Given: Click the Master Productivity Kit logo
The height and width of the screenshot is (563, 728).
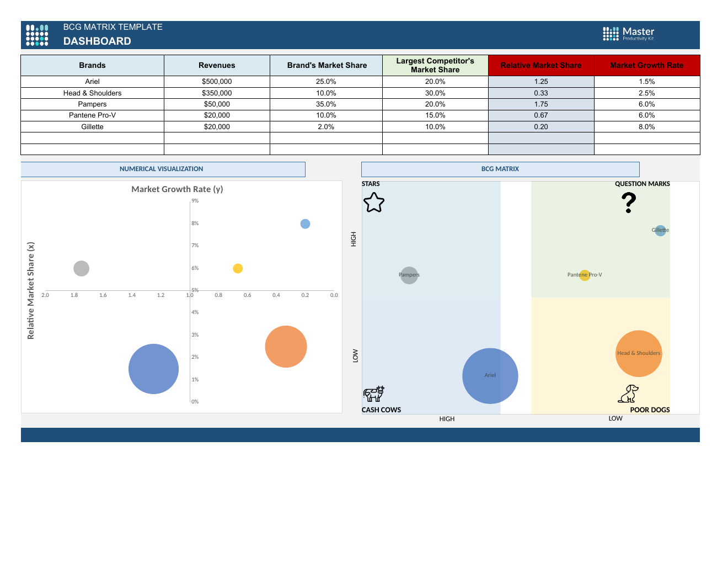Looking at the screenshot, I should click(x=629, y=34).
